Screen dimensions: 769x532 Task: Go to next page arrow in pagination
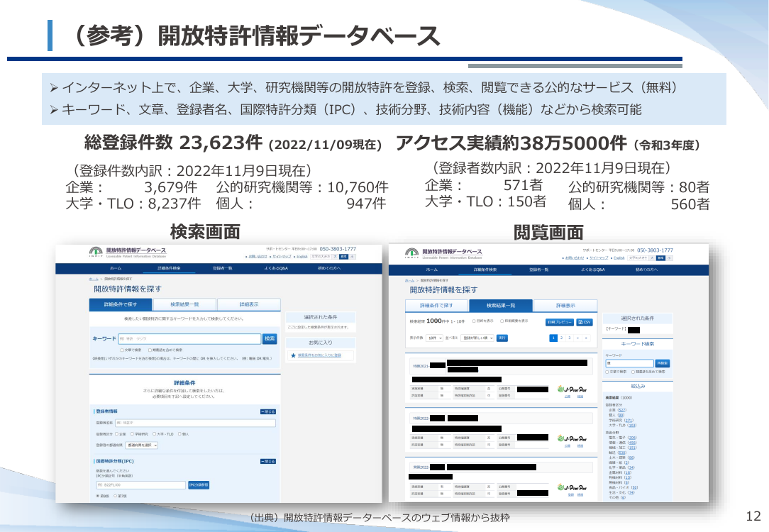577,338
